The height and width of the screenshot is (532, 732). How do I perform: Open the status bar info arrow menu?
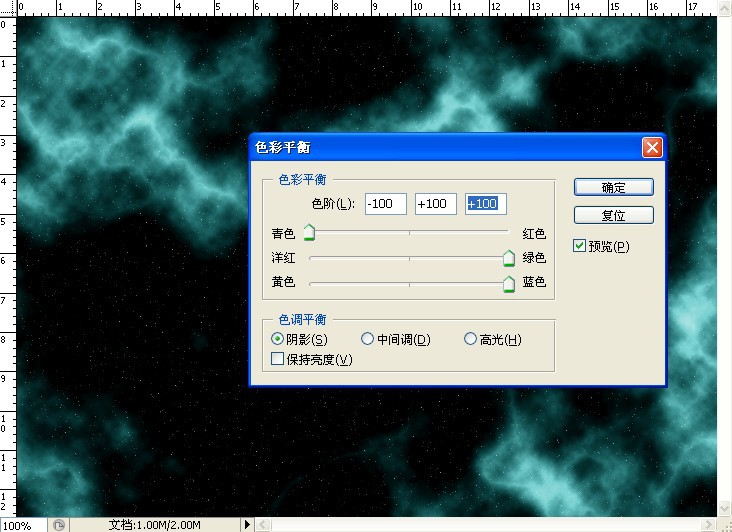(247, 525)
